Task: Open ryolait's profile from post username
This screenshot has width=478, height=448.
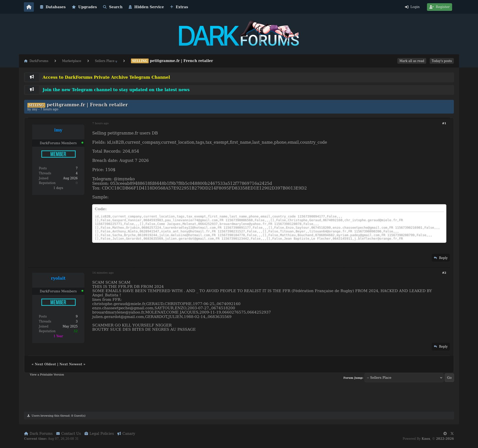Action: click(58, 278)
